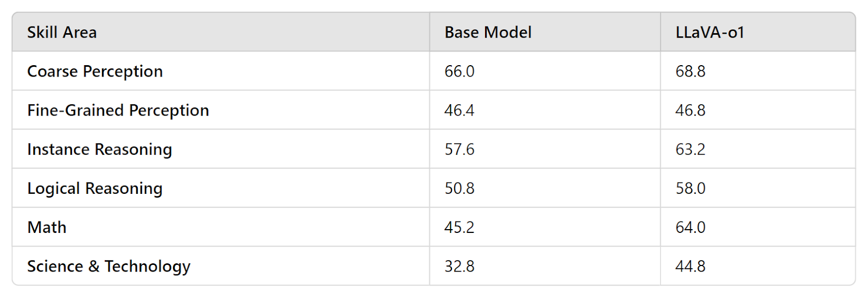Screen dimensions: 868x297
Task: Click the Instance Reasoning value 57.6
Action: 459,149
